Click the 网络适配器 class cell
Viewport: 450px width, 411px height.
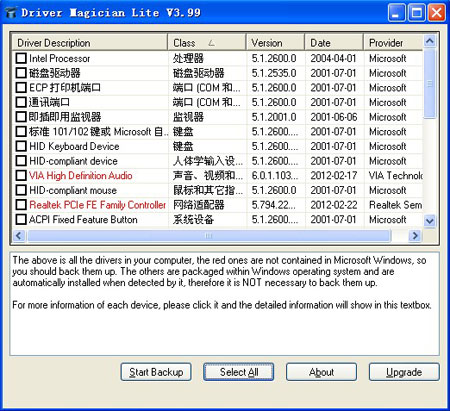(x=199, y=205)
